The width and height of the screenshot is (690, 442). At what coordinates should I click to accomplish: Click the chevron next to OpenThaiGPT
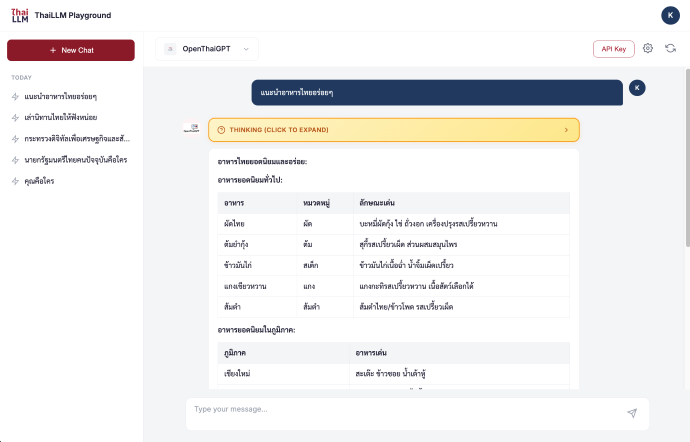pyautogui.click(x=246, y=49)
